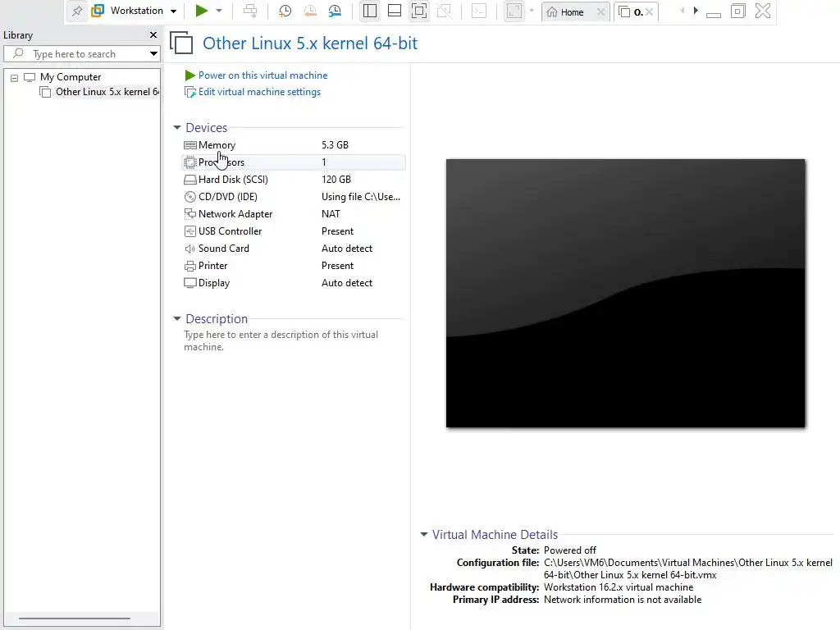
Task: Click the green power on play button
Action: click(x=202, y=11)
